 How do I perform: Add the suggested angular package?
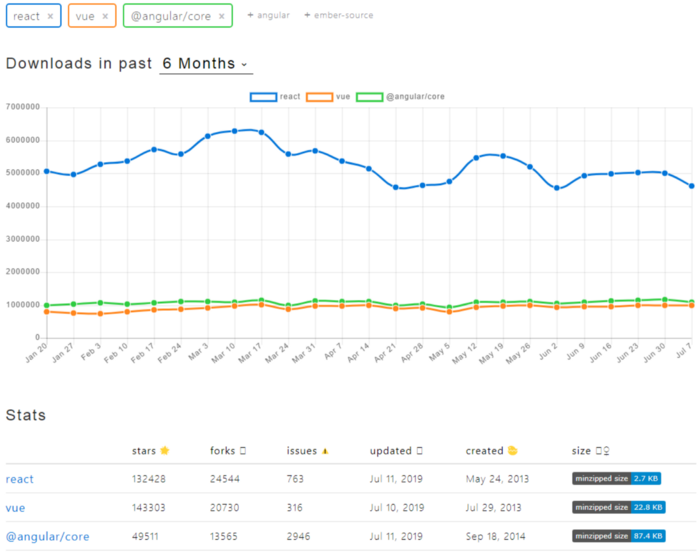[268, 16]
